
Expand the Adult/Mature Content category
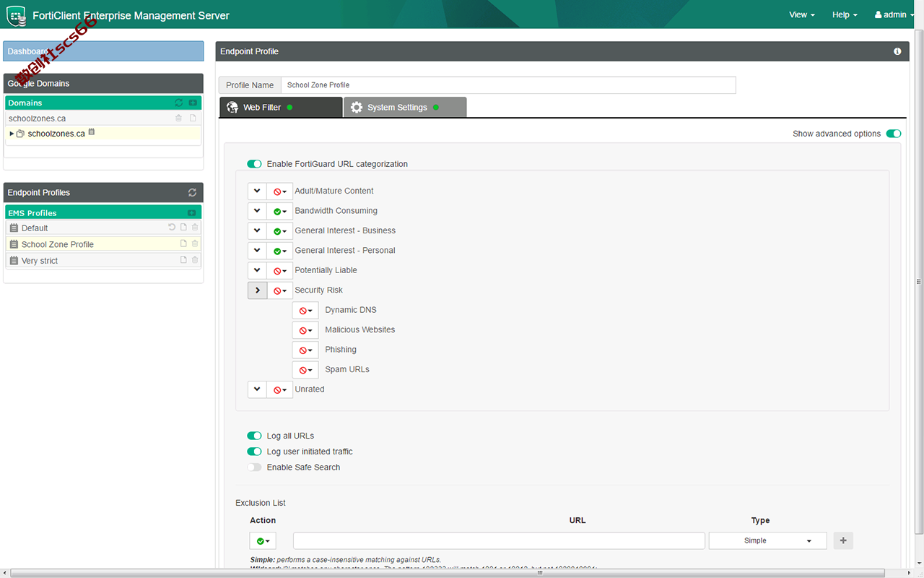coord(257,191)
